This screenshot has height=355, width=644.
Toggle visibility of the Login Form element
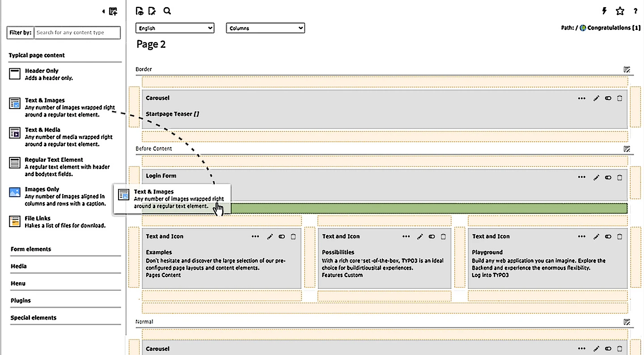[x=608, y=177]
